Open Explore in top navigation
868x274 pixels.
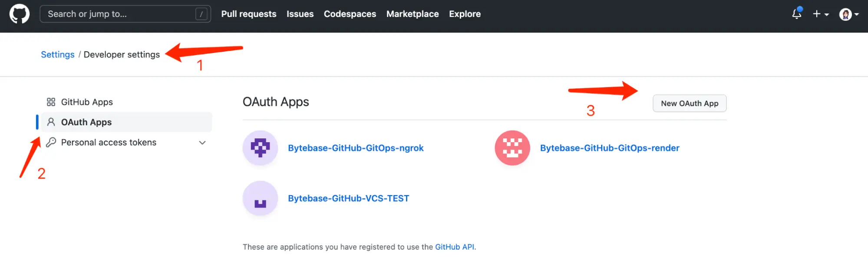tap(465, 14)
